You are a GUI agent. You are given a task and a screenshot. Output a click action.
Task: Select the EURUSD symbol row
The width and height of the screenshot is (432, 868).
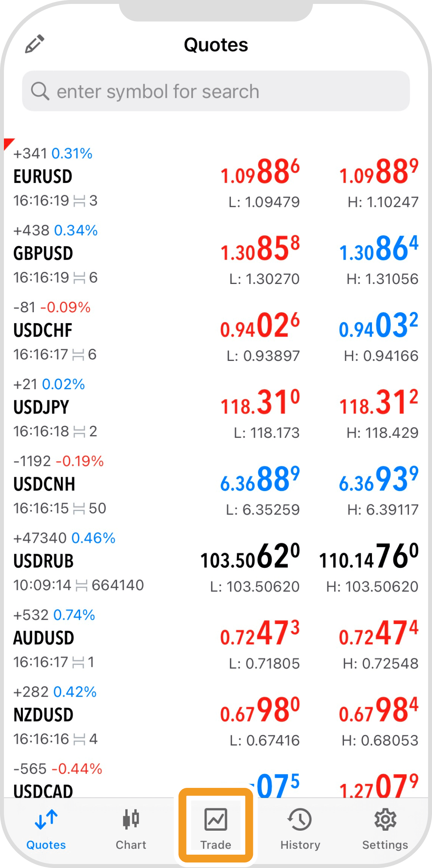[118, 177]
